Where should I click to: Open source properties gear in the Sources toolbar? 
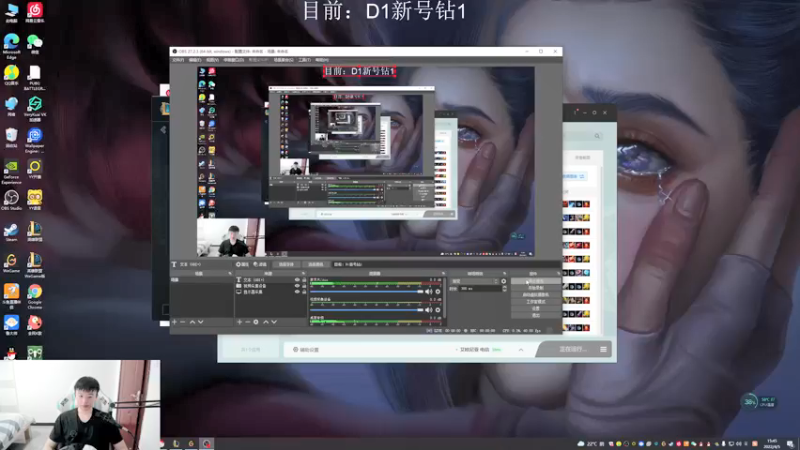(x=256, y=322)
